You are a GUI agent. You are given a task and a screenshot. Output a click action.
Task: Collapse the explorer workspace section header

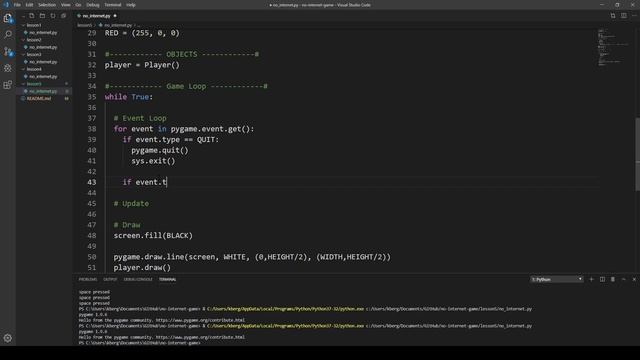tap(23, 16)
